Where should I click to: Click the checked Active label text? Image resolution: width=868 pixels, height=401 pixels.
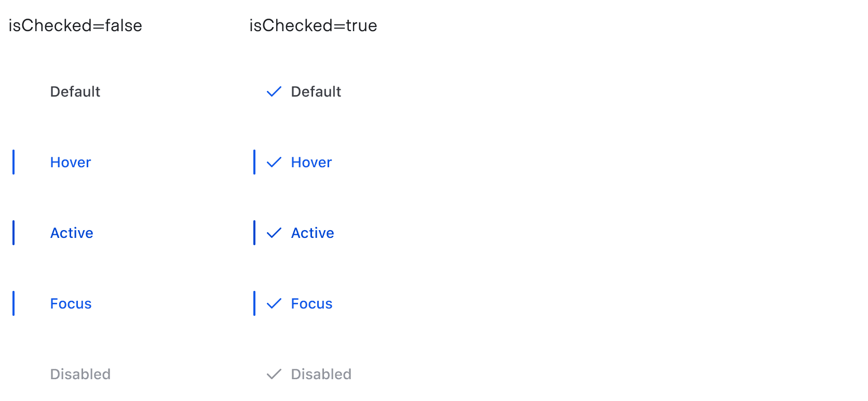tap(312, 233)
